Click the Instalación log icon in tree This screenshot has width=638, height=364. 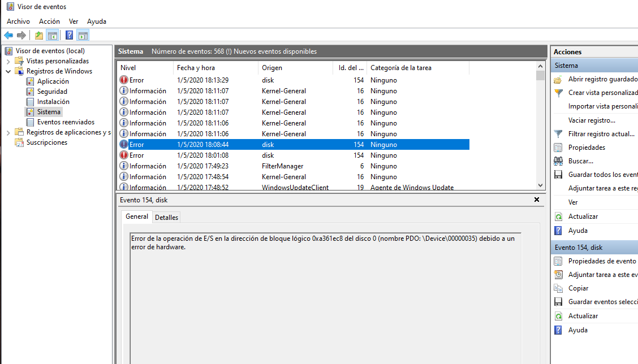[30, 102]
